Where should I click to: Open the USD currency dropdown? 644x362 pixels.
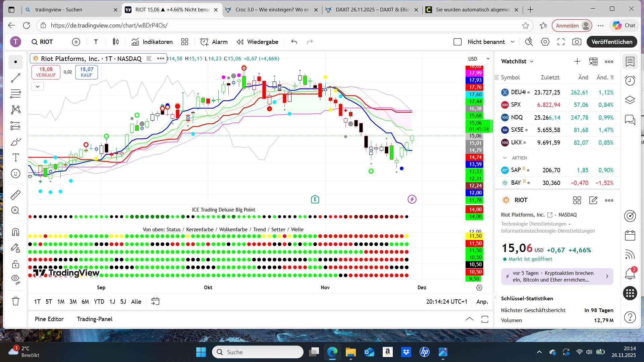pyautogui.click(x=478, y=59)
